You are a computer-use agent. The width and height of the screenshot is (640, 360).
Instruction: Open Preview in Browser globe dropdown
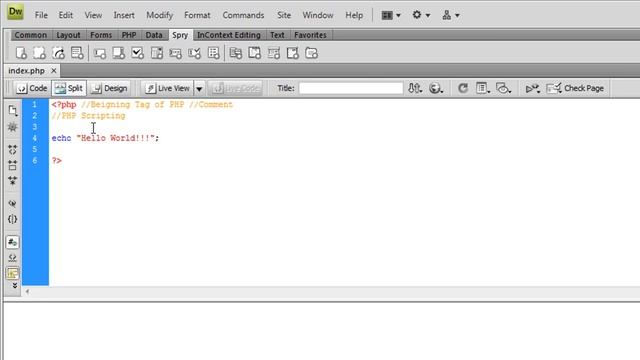(436, 88)
